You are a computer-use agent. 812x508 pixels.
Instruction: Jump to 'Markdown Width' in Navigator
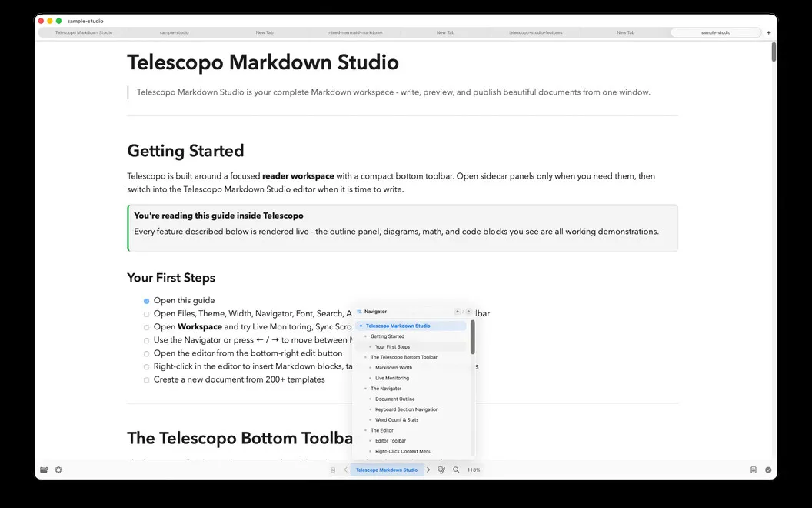pyautogui.click(x=411, y=367)
